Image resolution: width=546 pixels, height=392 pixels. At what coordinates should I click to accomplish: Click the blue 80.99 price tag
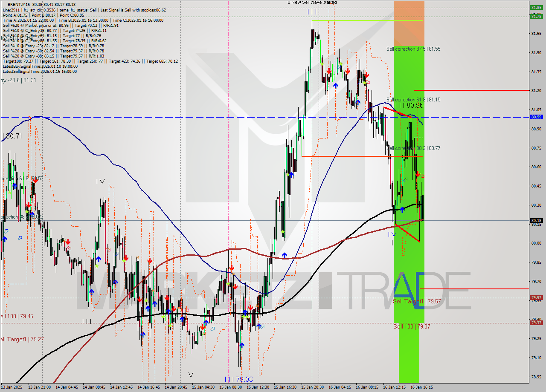(x=536, y=117)
